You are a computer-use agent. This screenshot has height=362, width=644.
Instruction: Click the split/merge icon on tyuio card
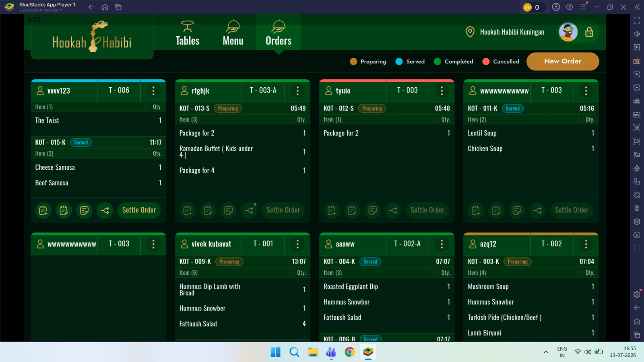coord(393,210)
